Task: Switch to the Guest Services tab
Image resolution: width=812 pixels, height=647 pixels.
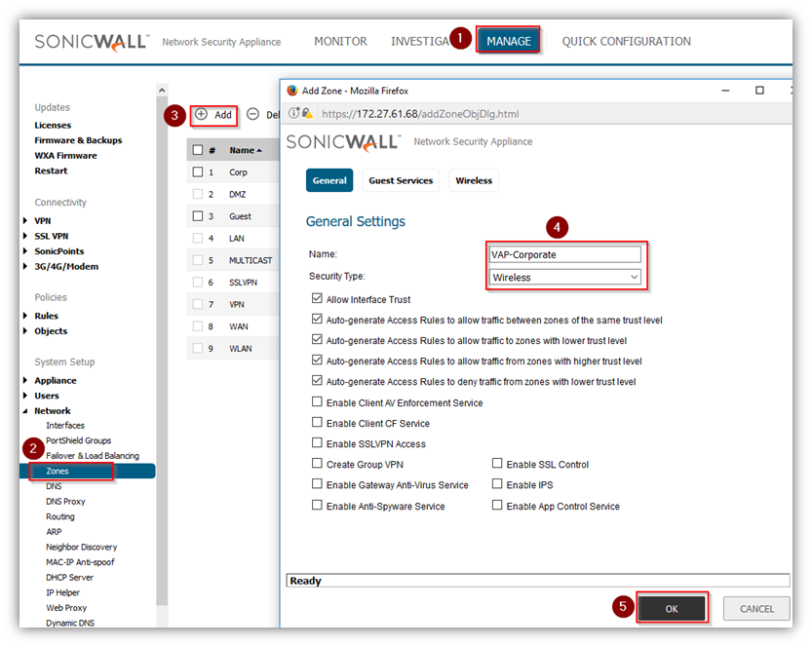Action: click(401, 180)
